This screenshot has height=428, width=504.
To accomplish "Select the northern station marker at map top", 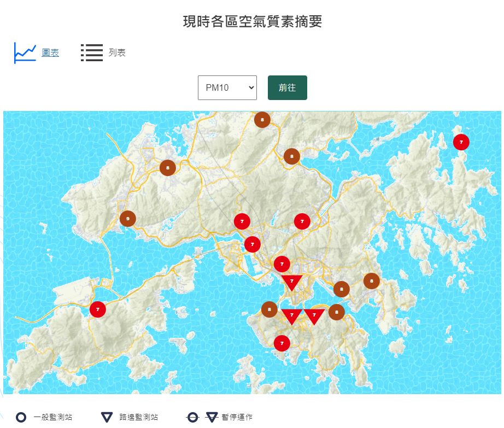I will point(262,119).
